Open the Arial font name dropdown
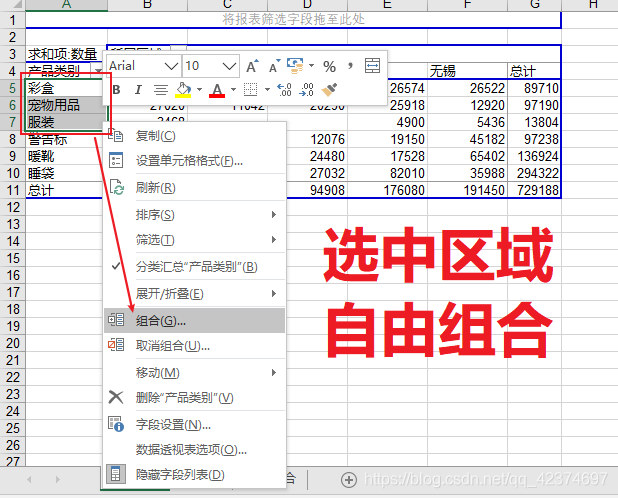Image resolution: width=618 pixels, height=498 pixels. coord(171,66)
